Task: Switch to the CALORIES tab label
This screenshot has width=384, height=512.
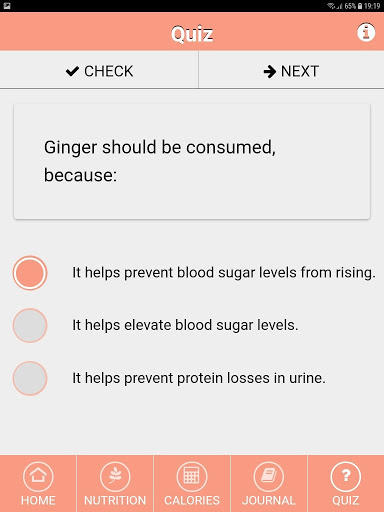Action: 192,500
